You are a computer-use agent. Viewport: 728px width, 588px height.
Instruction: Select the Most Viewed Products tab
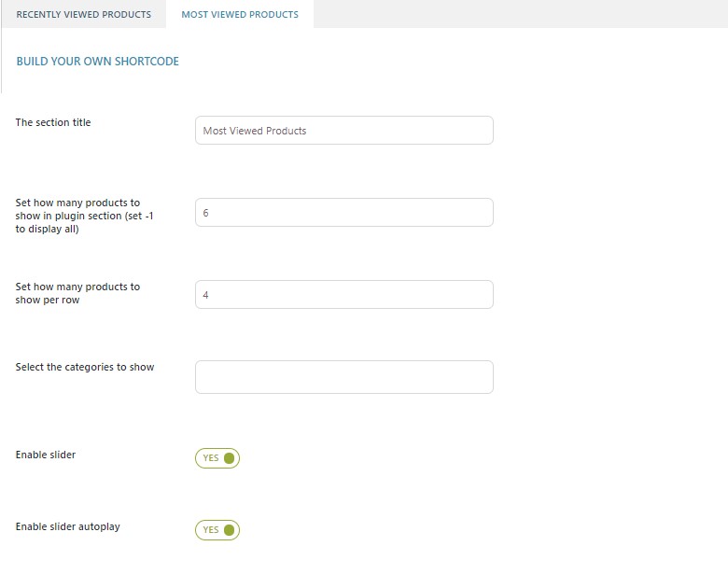240,15
